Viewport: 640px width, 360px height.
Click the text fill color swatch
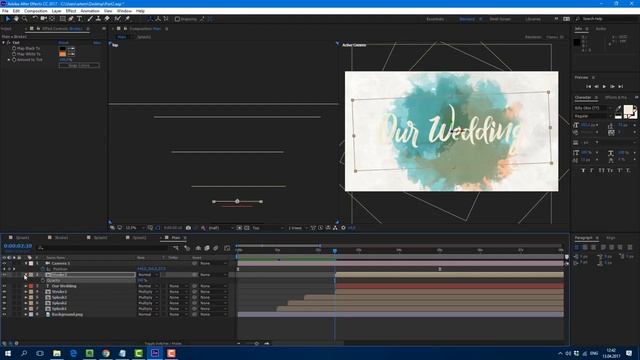(628, 109)
